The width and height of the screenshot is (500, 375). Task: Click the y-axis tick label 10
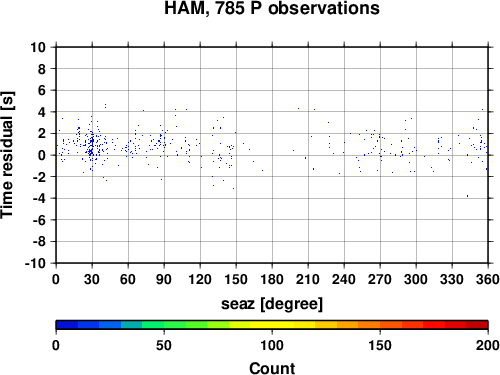tap(38, 47)
